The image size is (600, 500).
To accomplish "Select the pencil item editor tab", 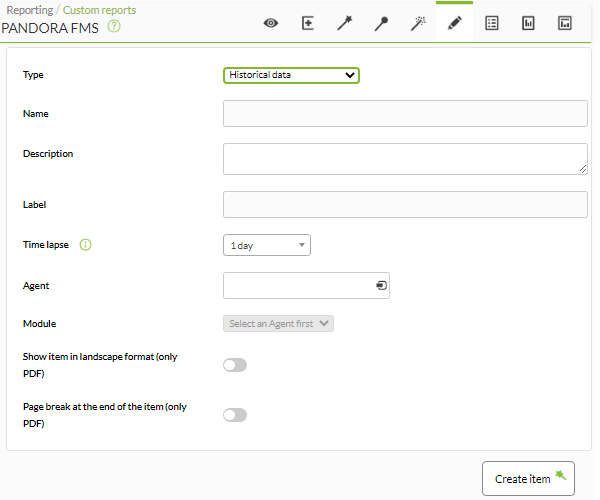I will (455, 23).
